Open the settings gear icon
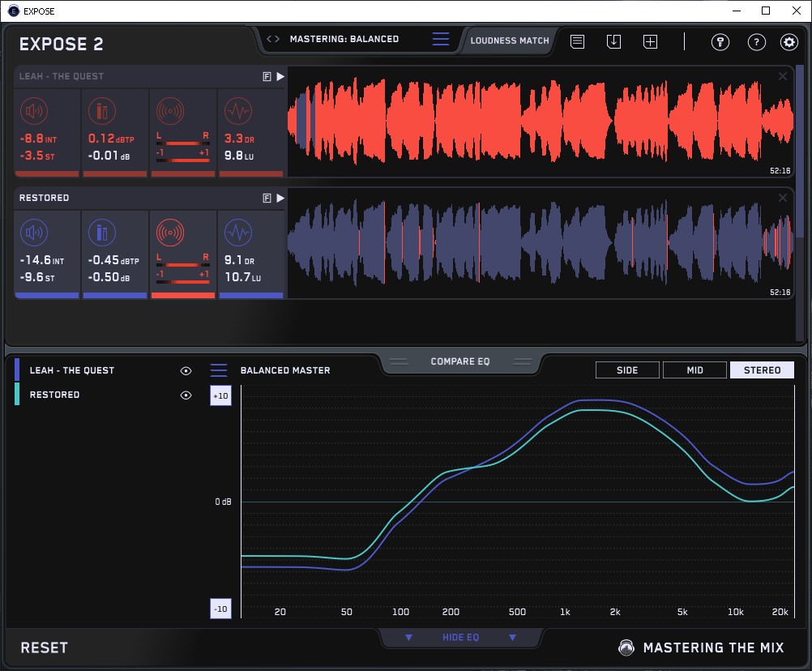 pyautogui.click(x=789, y=42)
